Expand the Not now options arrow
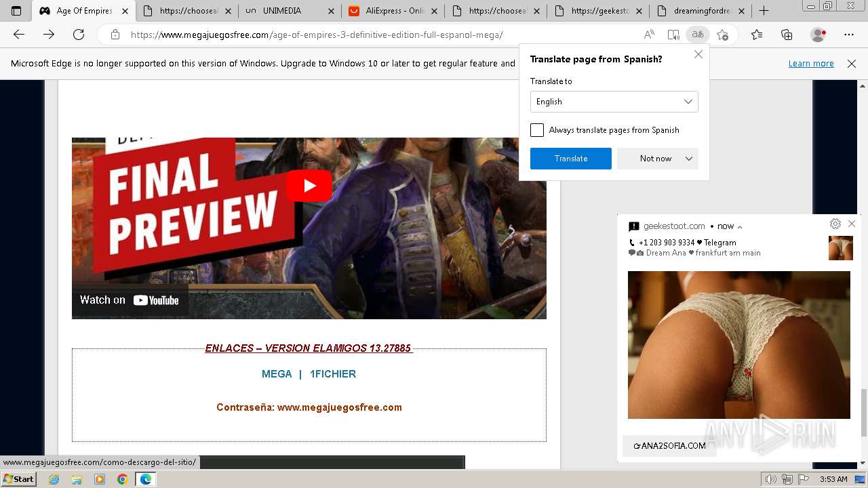The height and width of the screenshot is (488, 868). (689, 159)
